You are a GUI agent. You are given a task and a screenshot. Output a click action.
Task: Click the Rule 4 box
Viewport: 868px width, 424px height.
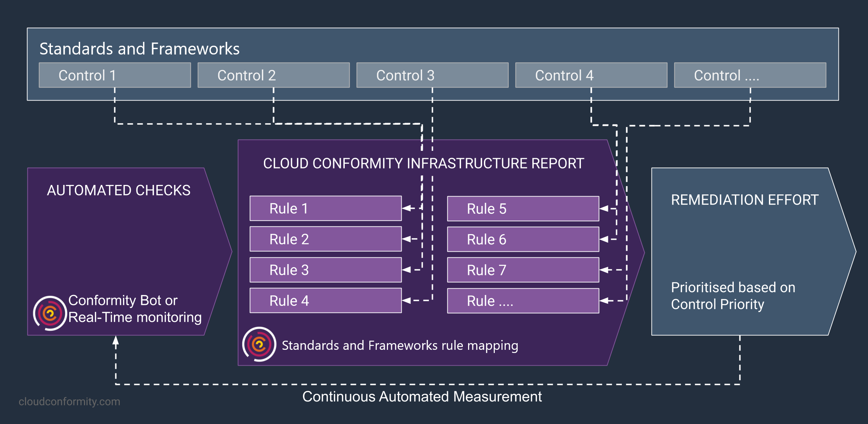(326, 301)
